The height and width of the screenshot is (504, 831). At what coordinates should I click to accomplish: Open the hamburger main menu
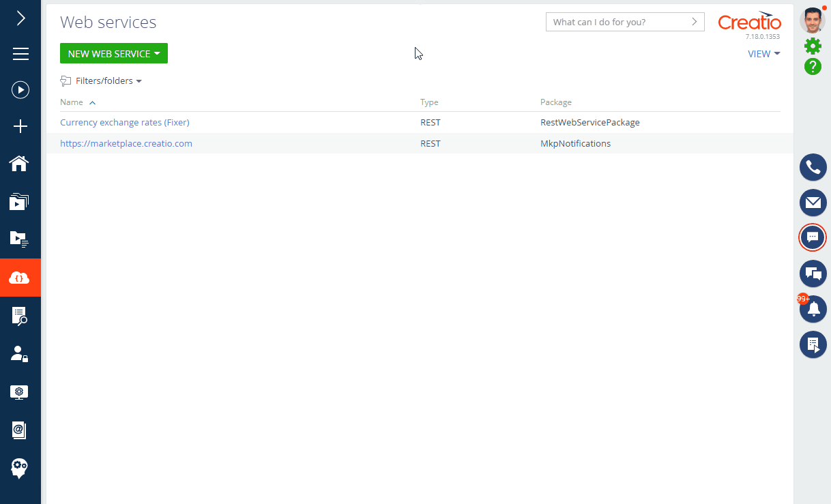point(20,54)
